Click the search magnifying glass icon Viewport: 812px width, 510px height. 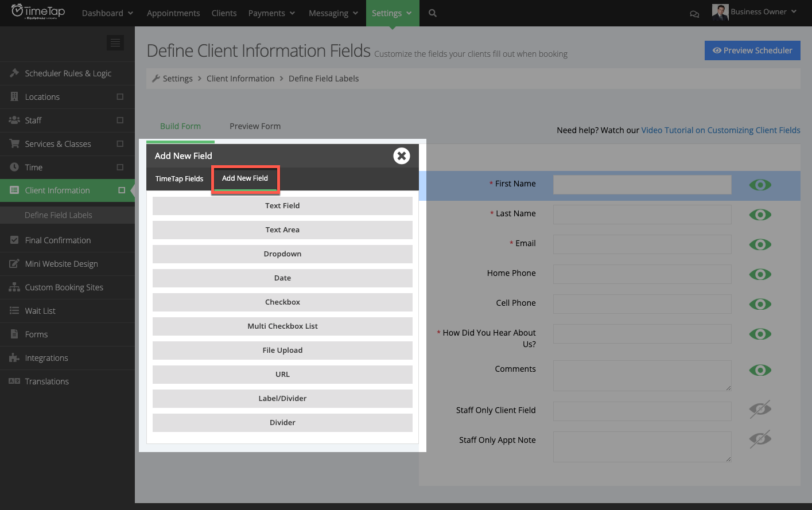432,13
